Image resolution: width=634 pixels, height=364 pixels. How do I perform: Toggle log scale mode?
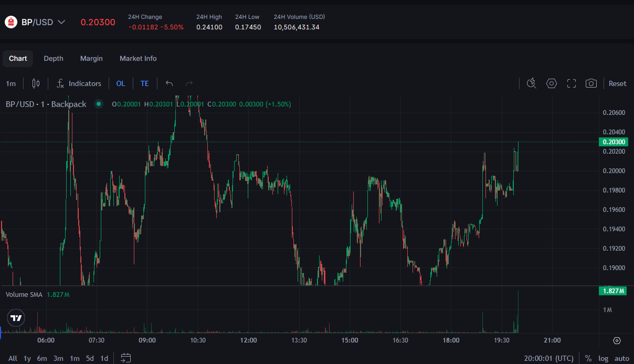[603, 358]
